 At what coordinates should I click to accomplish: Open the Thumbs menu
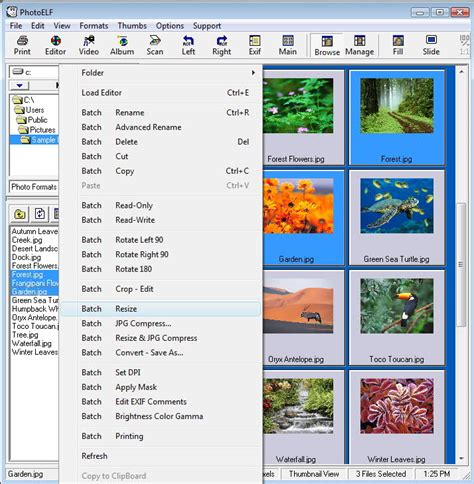coord(132,26)
